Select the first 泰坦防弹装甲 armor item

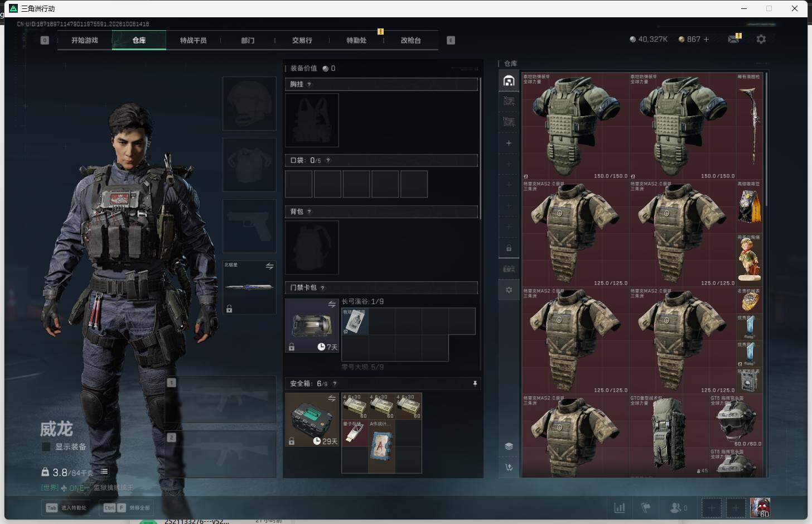[x=575, y=126]
